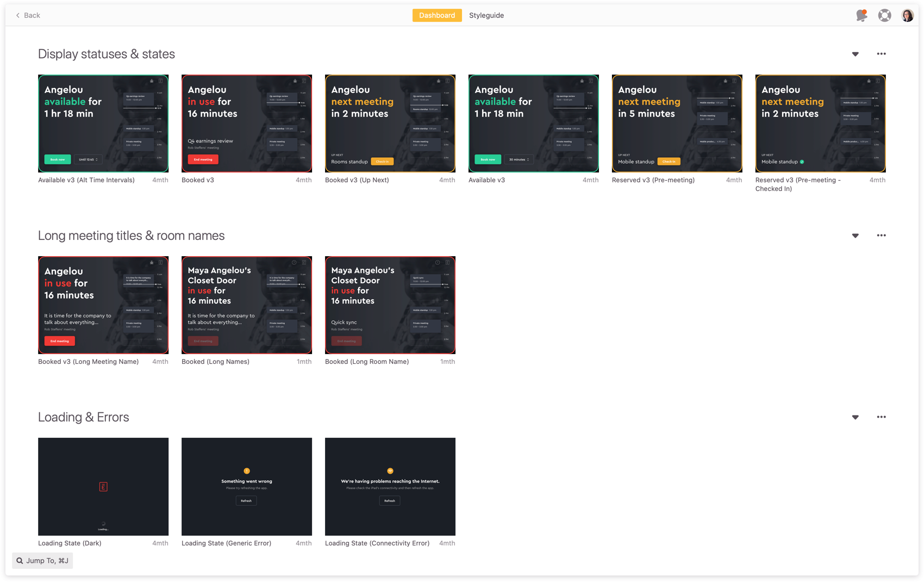Viewport: 924px width, 582px height.
Task: Click the Reserved v3 (Pre-meeting) label
Action: (653, 180)
